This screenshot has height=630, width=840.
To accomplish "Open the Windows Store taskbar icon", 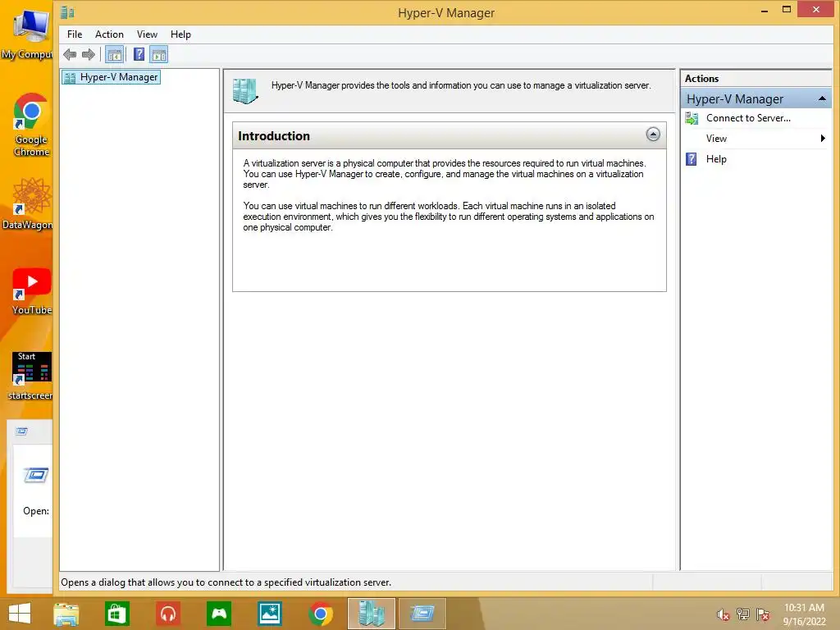I will click(x=116, y=614).
